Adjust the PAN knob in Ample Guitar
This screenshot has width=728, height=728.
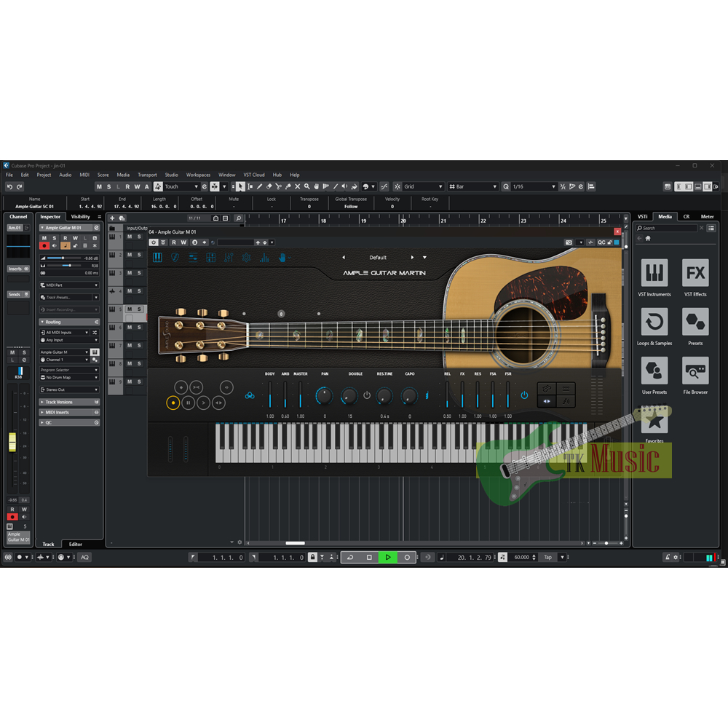[x=324, y=395]
